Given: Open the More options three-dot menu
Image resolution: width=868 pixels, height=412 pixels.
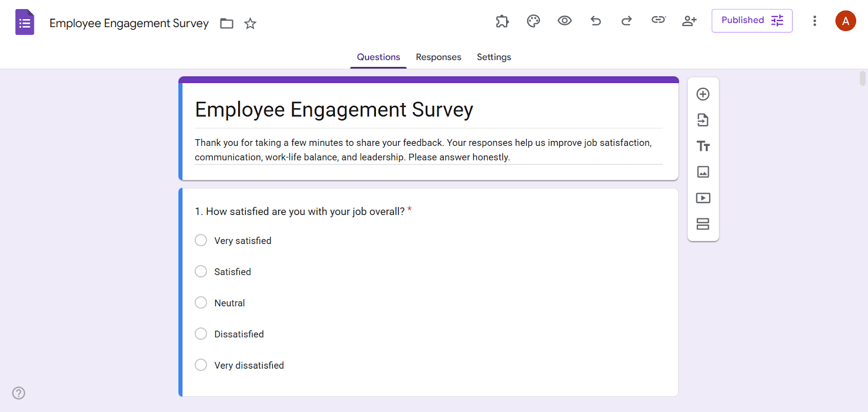Looking at the screenshot, I should coord(814,21).
